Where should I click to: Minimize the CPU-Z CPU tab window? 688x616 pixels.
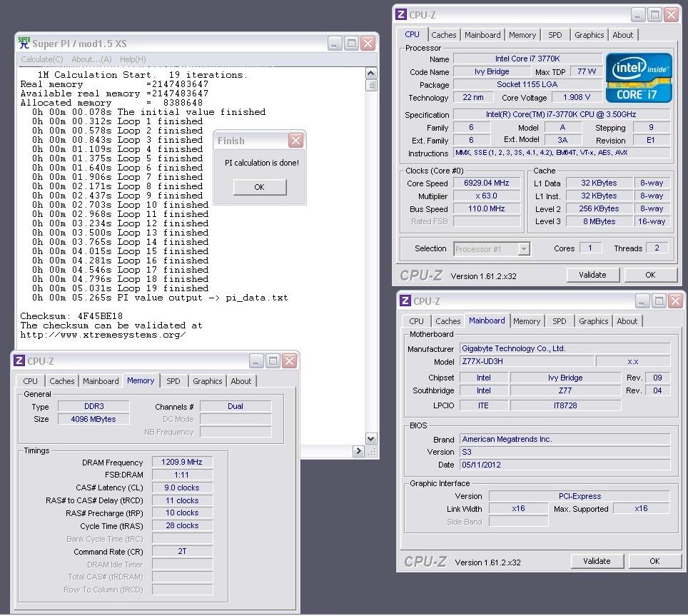click(x=639, y=14)
